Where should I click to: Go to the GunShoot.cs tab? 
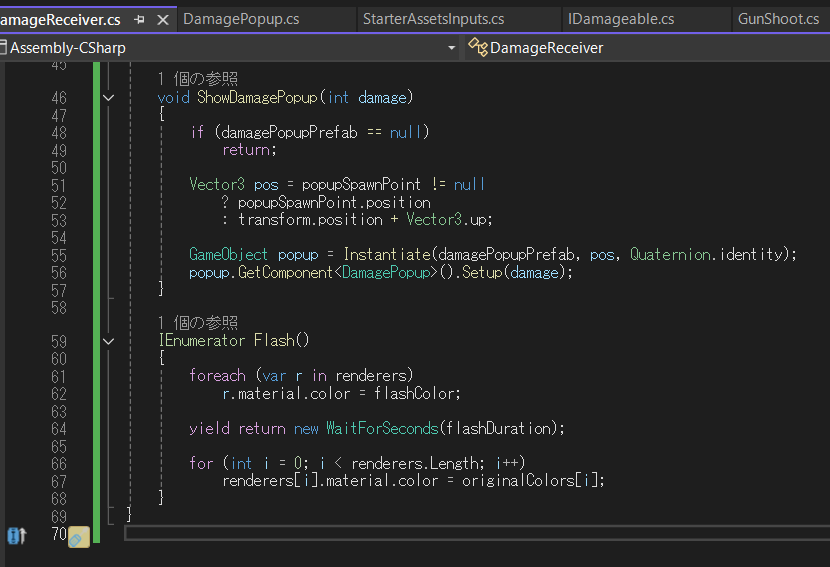[778, 19]
